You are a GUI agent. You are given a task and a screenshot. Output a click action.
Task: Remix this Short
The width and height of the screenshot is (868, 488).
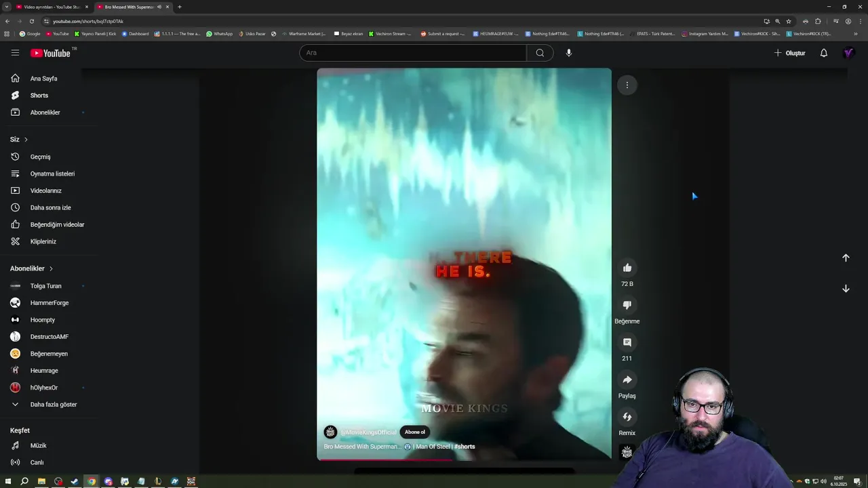click(x=627, y=417)
